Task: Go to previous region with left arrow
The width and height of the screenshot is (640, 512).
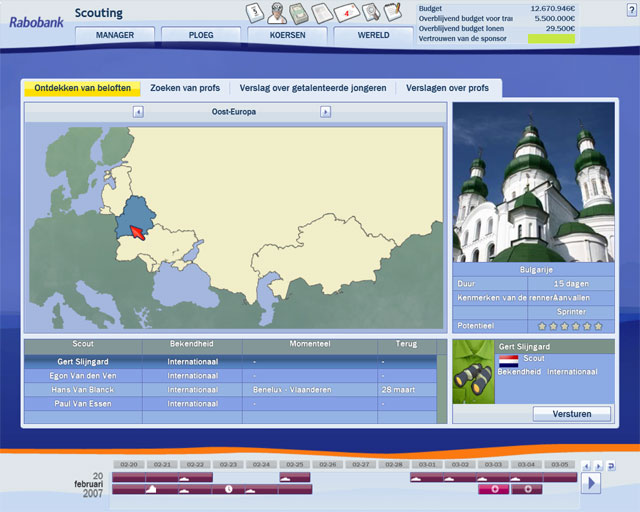Action: pos(138,112)
